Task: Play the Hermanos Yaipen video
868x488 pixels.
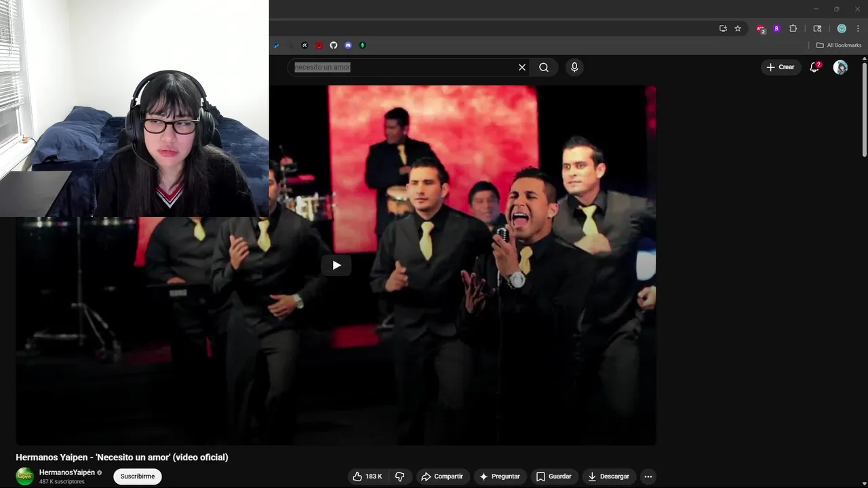Action: [336, 265]
